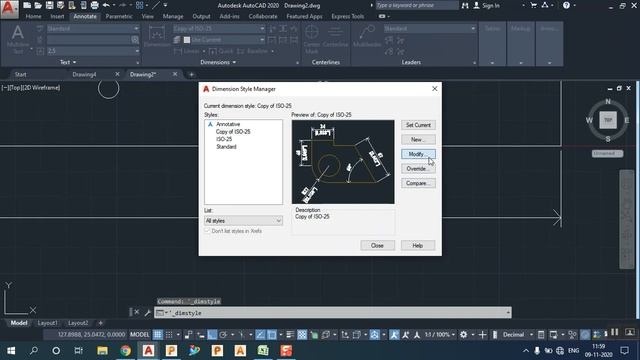Open the Insert ribbon tab
This screenshot has width=640, height=360.
click(x=57, y=17)
